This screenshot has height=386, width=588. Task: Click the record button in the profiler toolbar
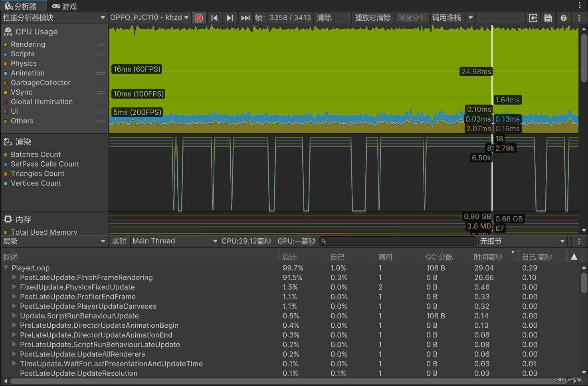click(x=199, y=18)
